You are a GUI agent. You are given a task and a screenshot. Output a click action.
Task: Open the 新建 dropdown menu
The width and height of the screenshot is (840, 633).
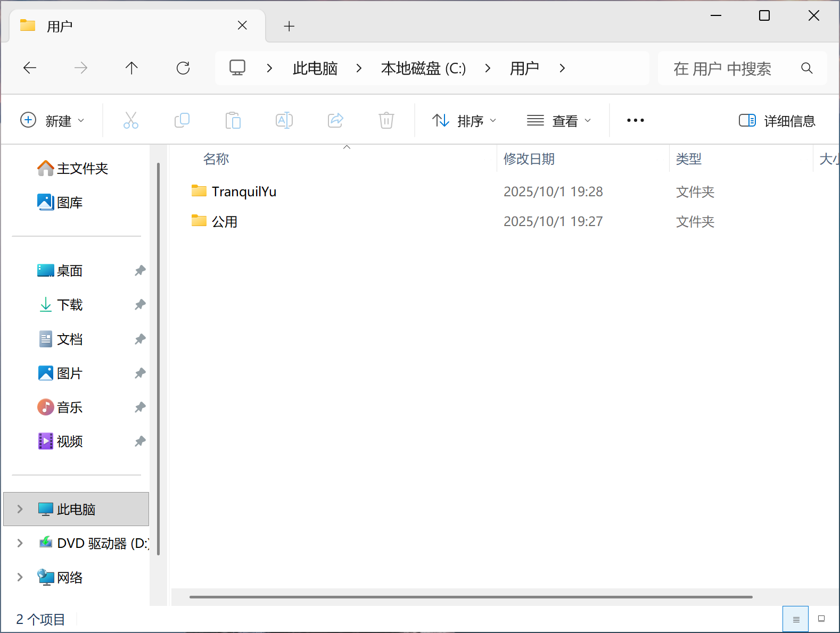[52, 121]
